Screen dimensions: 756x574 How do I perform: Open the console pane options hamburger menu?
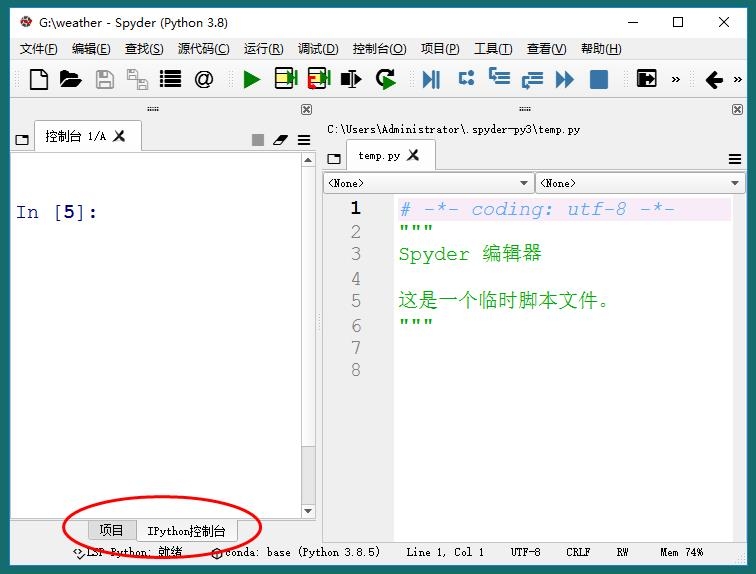coord(304,140)
